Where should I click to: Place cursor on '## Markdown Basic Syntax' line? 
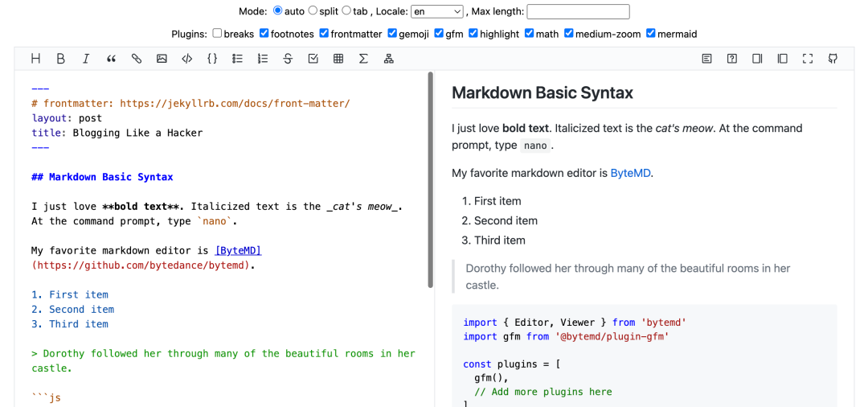(x=102, y=177)
